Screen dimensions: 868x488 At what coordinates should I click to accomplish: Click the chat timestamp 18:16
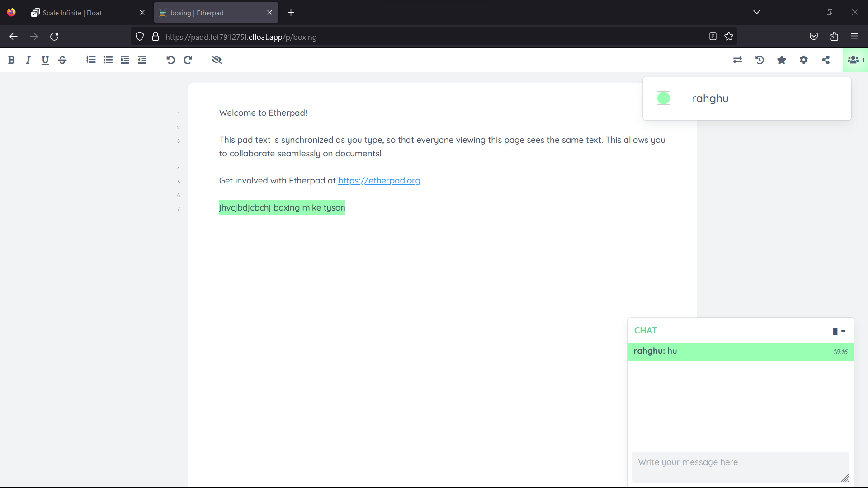pos(840,352)
